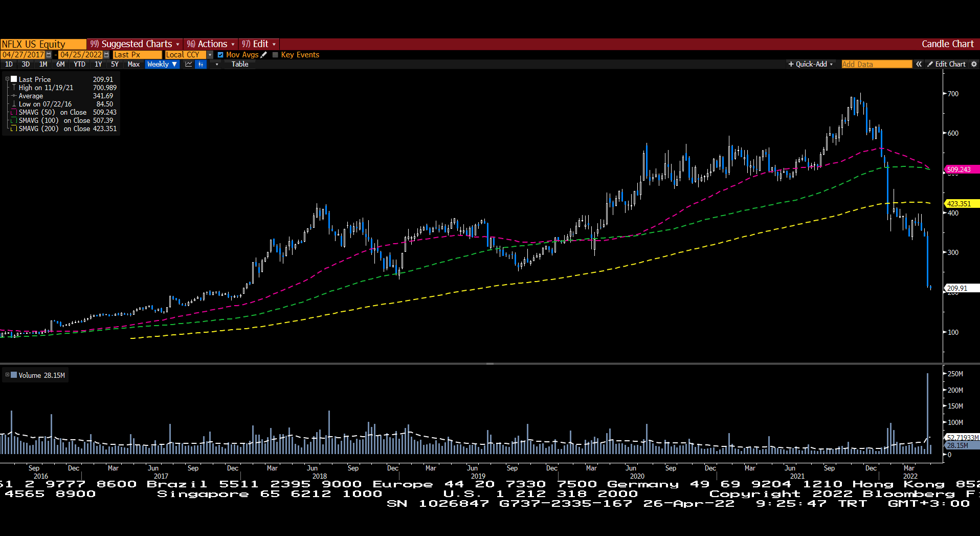980x536 pixels.
Task: Click the SMAVG (100) green swatch
Action: click(x=14, y=120)
